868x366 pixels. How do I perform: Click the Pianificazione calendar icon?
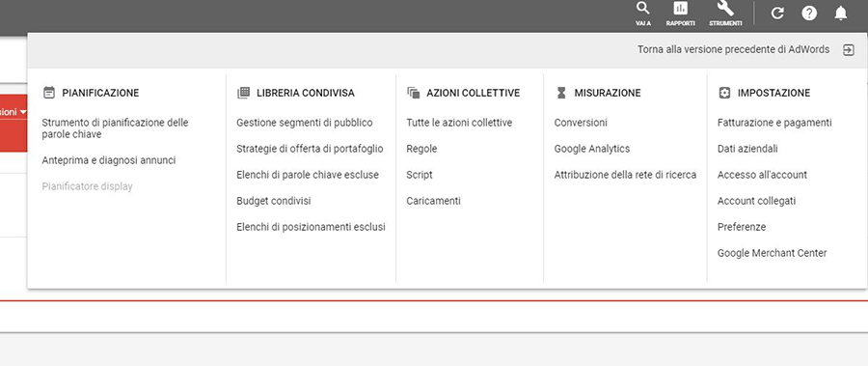click(x=49, y=93)
